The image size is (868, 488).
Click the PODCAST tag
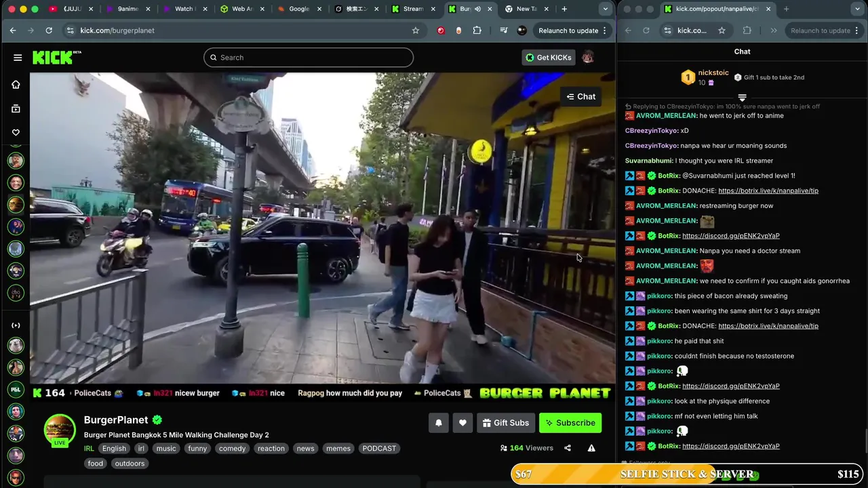tap(379, 449)
